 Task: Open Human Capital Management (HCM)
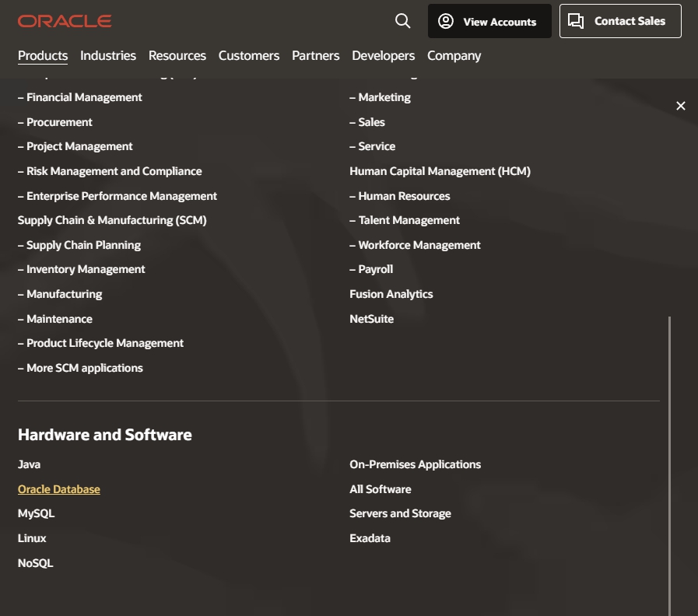click(440, 171)
